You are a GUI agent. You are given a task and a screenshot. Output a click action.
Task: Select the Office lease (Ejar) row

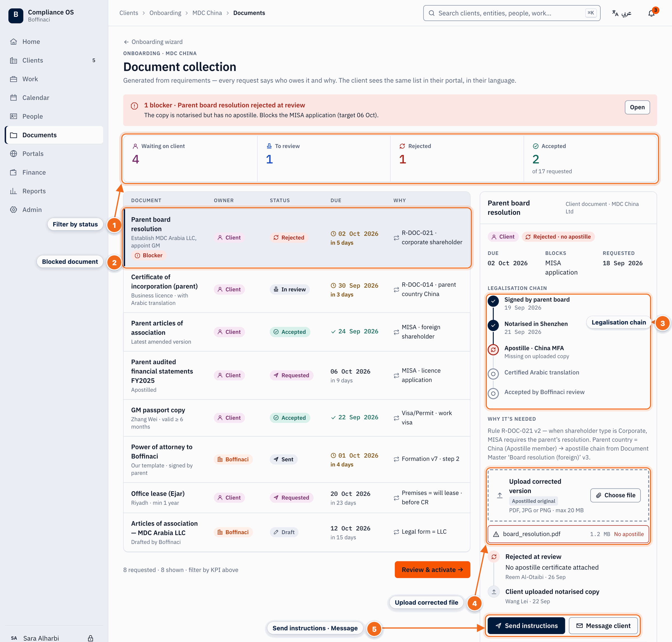tap(297, 498)
